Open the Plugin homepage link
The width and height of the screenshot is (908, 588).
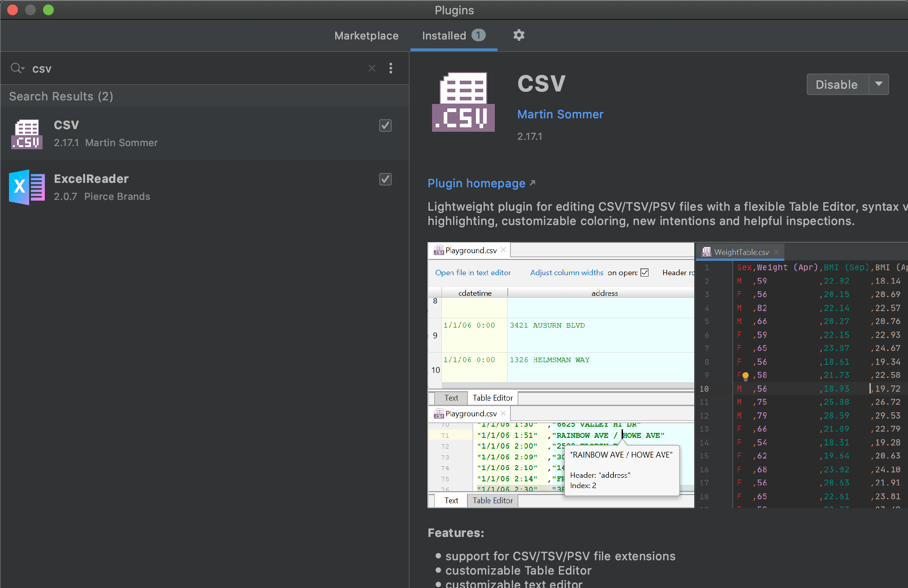(476, 183)
